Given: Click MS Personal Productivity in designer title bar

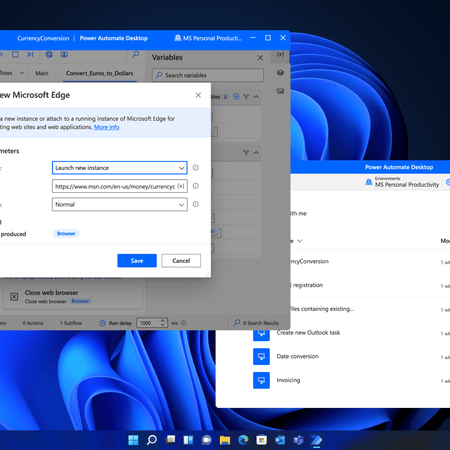Looking at the screenshot, I should pos(208,38).
